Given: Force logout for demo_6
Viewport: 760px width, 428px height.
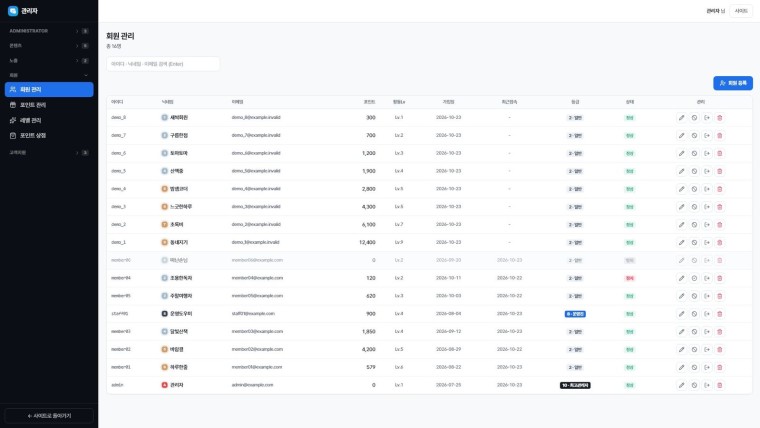Looking at the screenshot, I should pos(707,153).
